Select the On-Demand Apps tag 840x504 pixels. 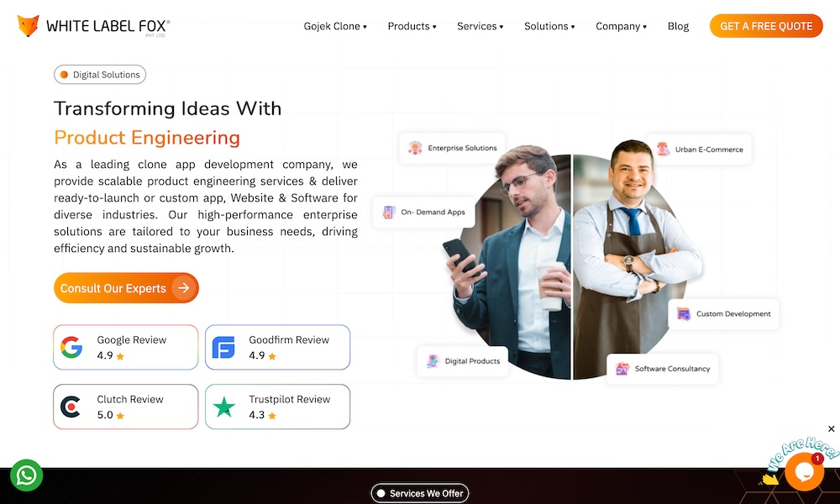point(423,212)
